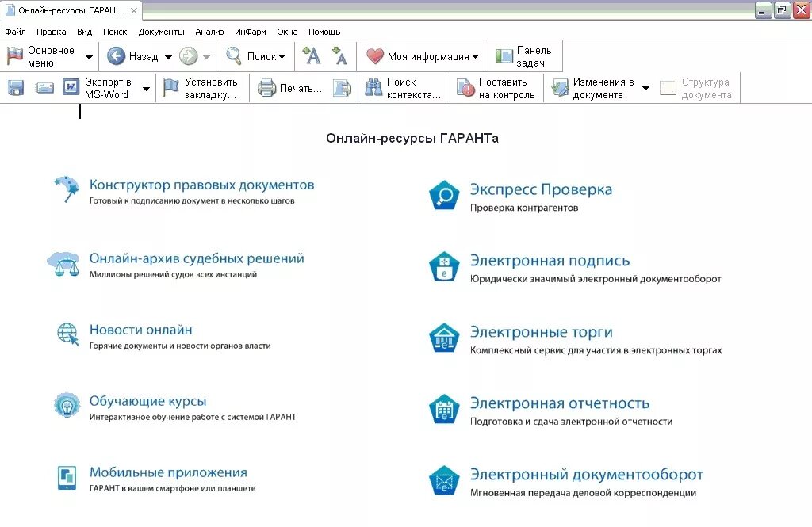The height and width of the screenshot is (527, 812).
Task: Open the Экспресс Проверка link
Action: (x=541, y=189)
